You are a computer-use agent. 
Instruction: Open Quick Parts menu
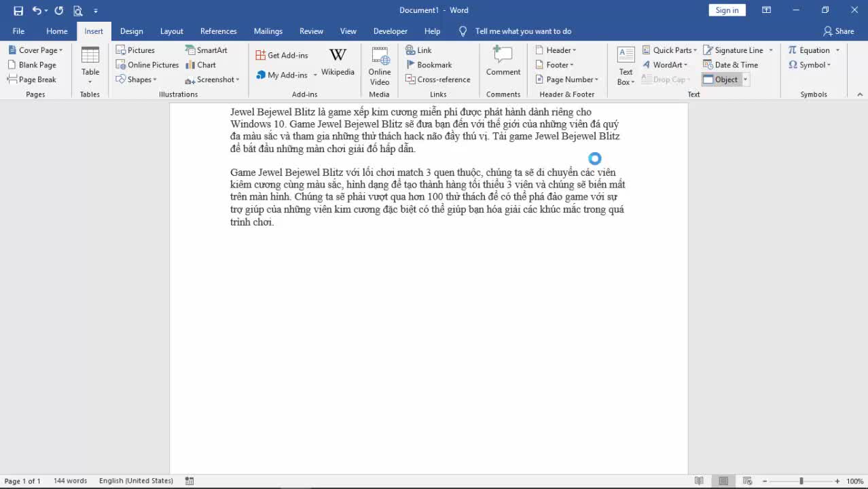pyautogui.click(x=670, y=50)
